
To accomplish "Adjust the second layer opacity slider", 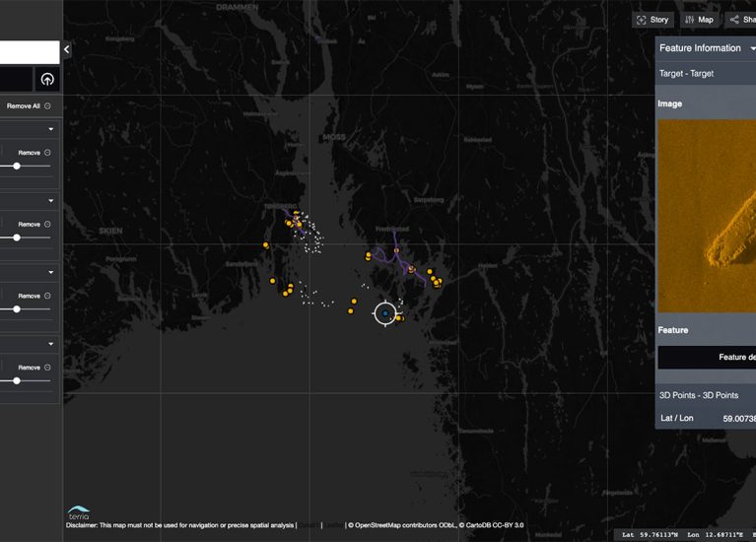I will point(17,237).
